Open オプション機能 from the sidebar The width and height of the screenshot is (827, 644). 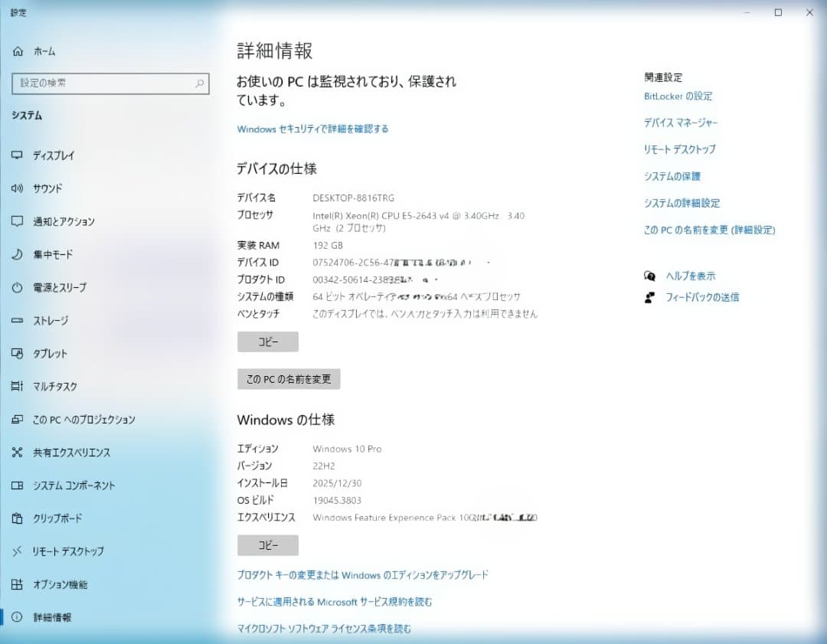pyautogui.click(x=60, y=584)
